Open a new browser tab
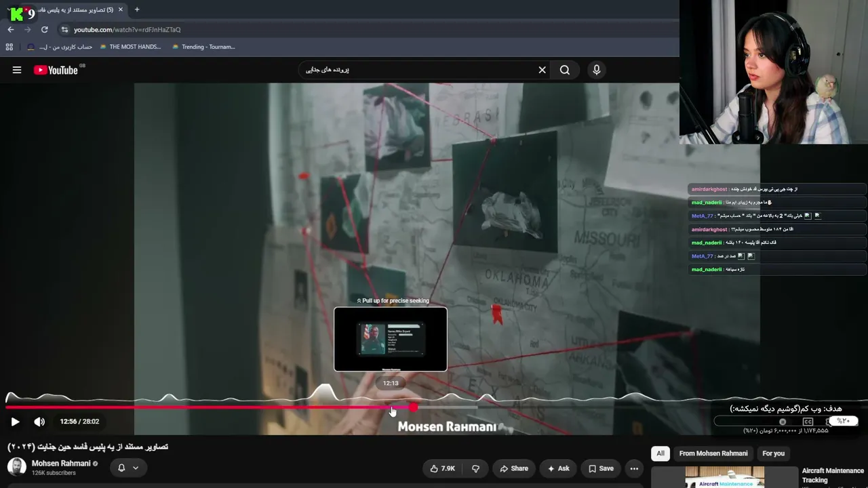The height and width of the screenshot is (488, 868). pyautogui.click(x=137, y=9)
